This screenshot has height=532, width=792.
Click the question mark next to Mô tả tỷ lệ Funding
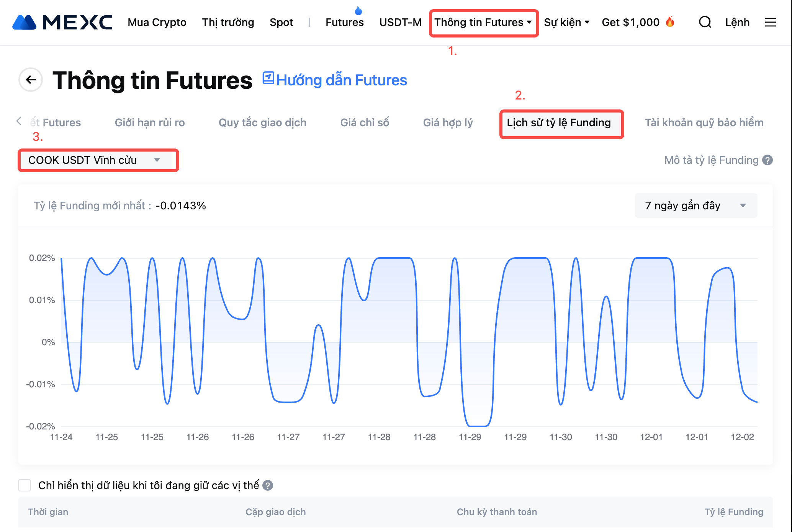[x=767, y=160]
